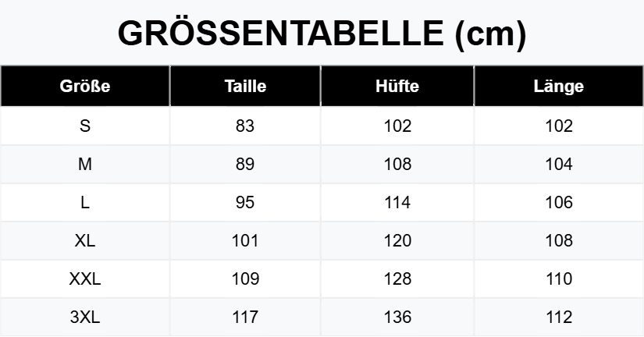Select the size L row label
The height and width of the screenshot is (337, 644).
click(85, 203)
